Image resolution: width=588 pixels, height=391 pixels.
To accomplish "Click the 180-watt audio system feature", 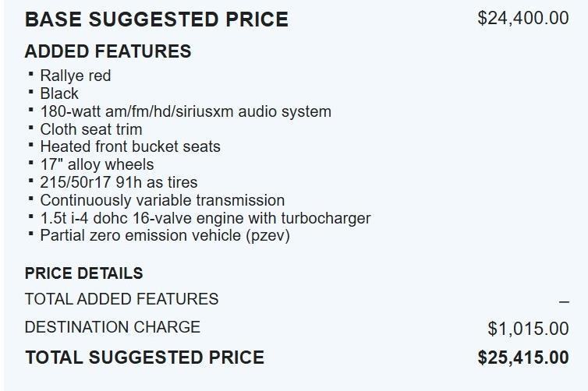I will [186, 111].
